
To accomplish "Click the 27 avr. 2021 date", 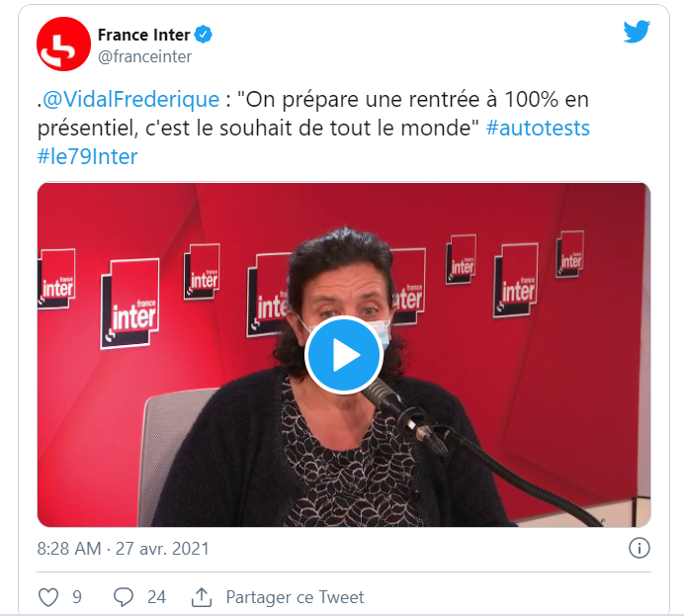I will (x=162, y=549).
